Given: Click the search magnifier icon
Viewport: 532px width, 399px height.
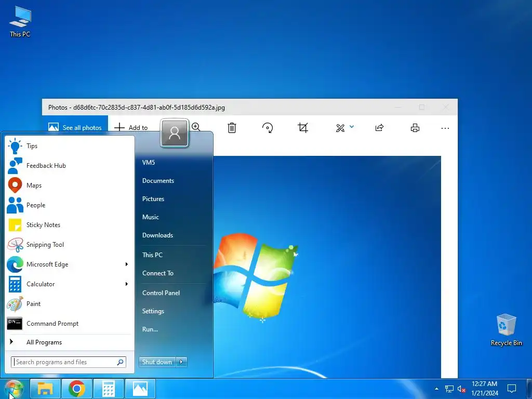Looking at the screenshot, I should click(120, 362).
